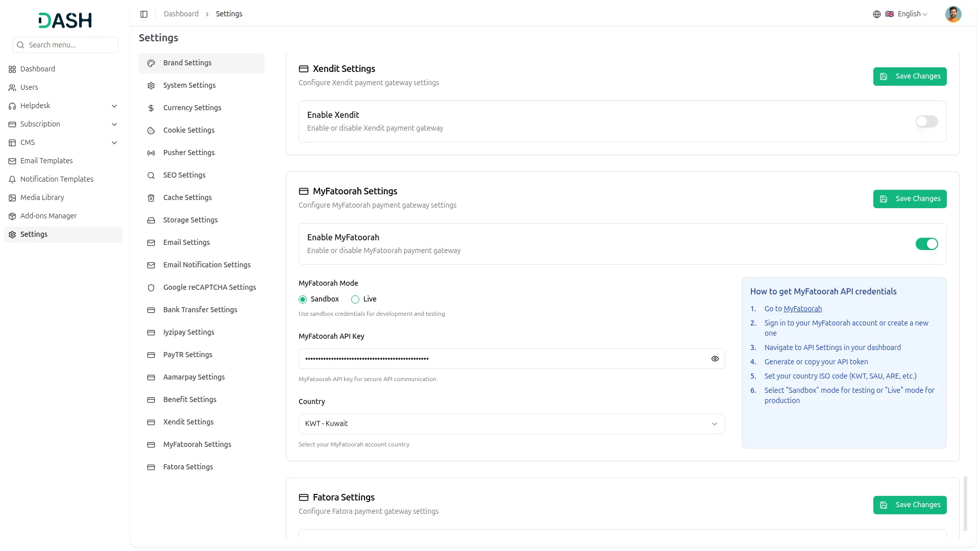Click the Email Templates envelope icon

point(12,161)
